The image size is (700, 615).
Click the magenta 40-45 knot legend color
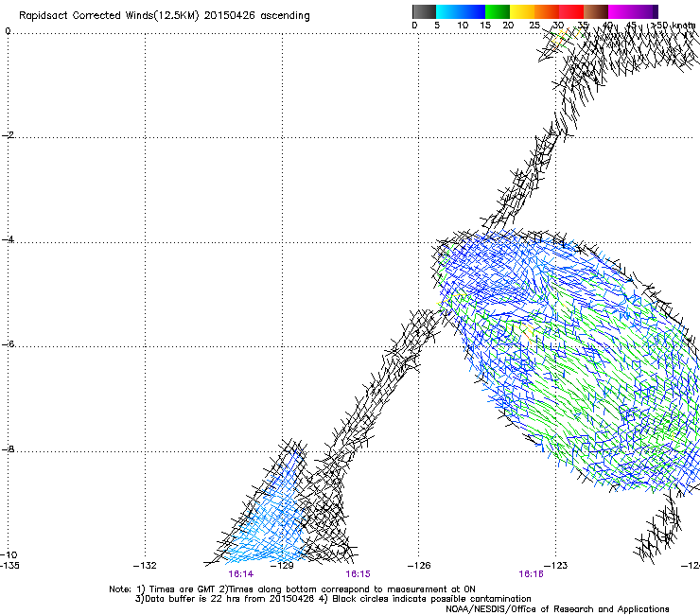click(x=621, y=11)
